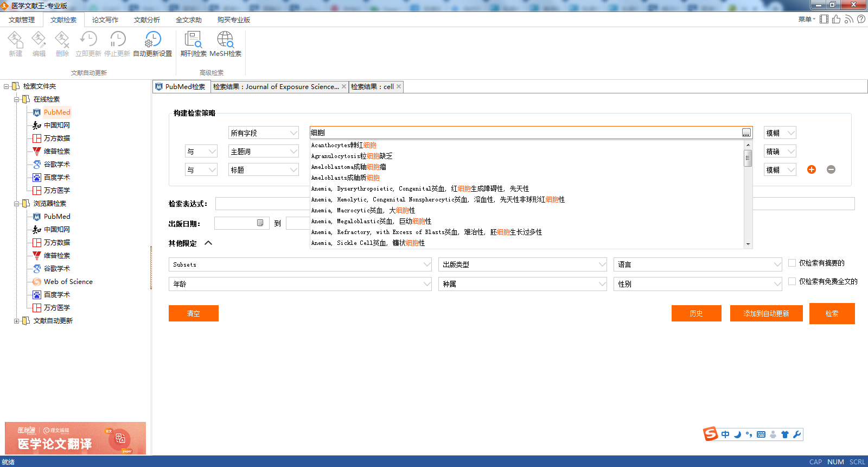The image size is (868, 467).
Task: Expand the 文献自动更新 tree node
Action: (x=17, y=321)
